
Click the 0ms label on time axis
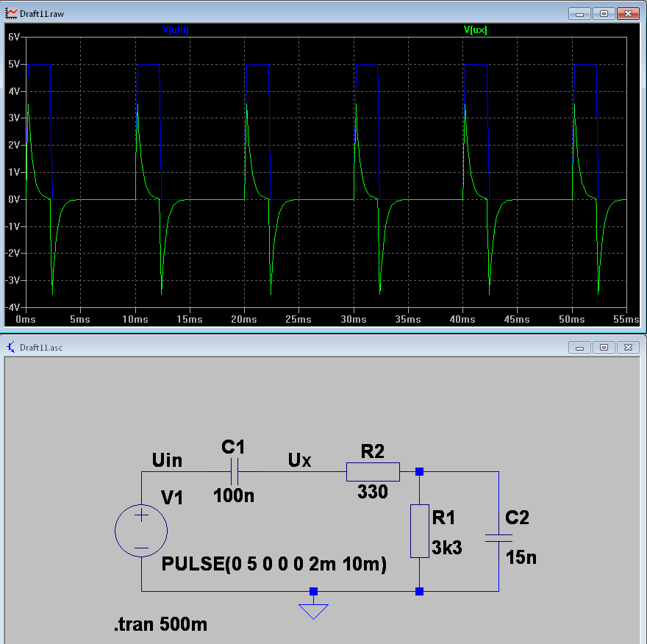coord(26,319)
